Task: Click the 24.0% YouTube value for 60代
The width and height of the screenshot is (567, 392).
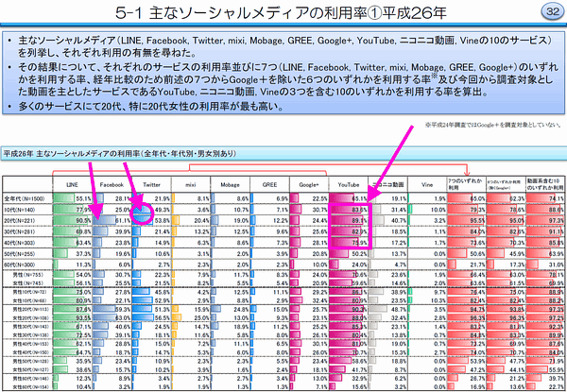Action: point(360,264)
